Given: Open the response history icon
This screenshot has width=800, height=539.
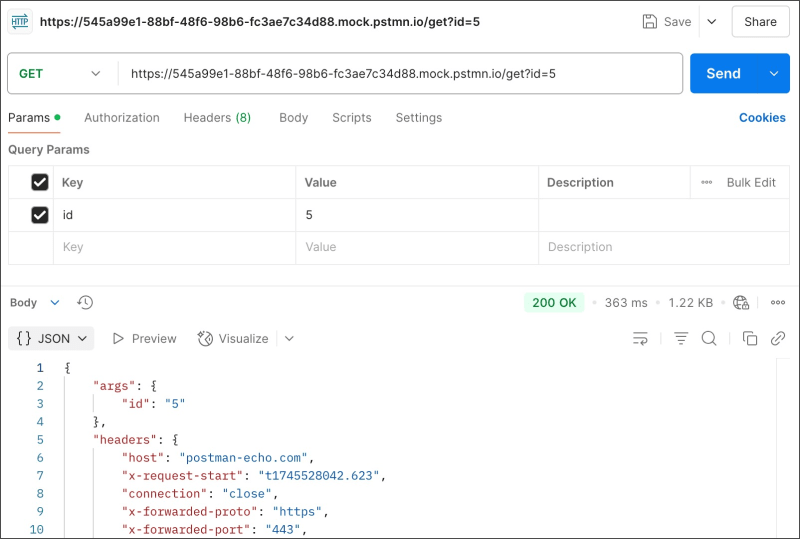Looking at the screenshot, I should coord(85,302).
